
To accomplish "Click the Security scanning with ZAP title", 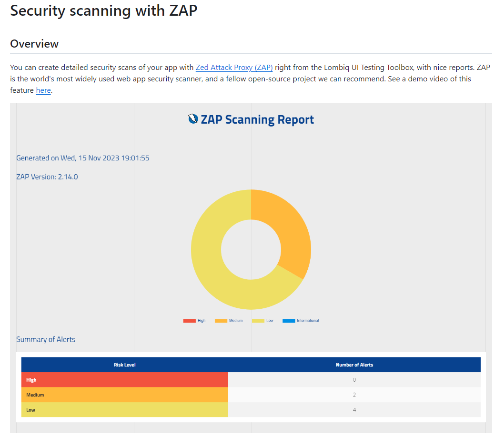I will [103, 10].
